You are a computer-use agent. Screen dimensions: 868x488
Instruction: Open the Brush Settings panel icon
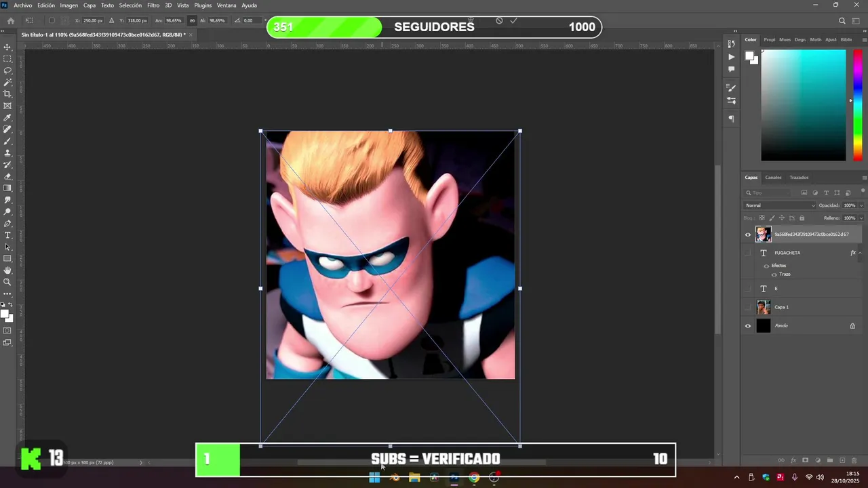pos(731,88)
